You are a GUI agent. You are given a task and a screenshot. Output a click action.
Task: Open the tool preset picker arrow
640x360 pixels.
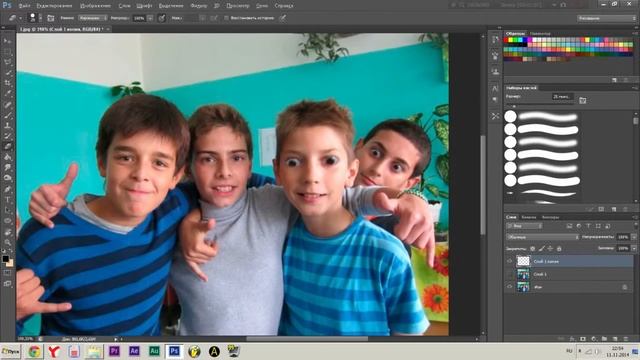pyautogui.click(x=20, y=18)
